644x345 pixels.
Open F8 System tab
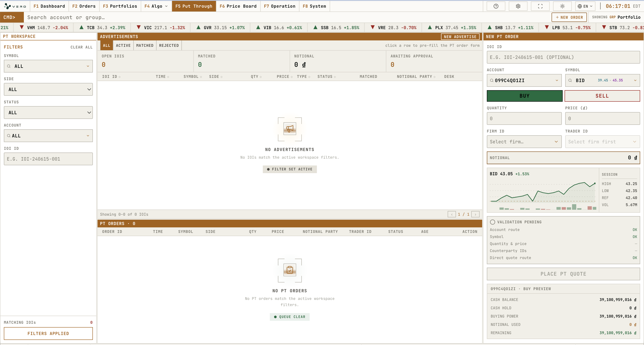[x=314, y=6]
